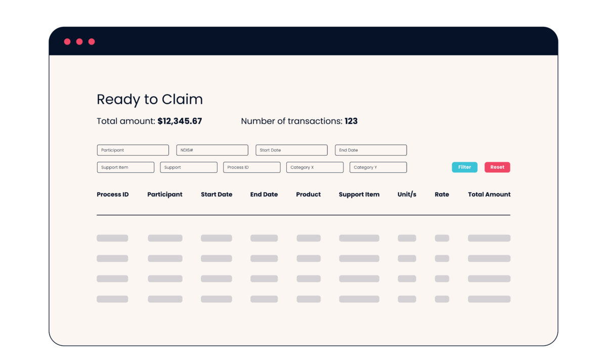Screen dimensions: 607x364
Task: Open the Category X filter
Action: (315, 167)
